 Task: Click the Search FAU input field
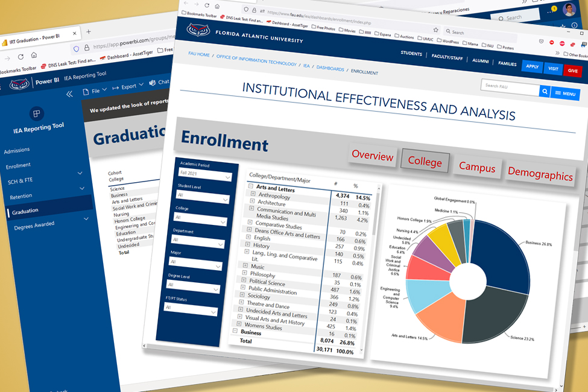coord(508,86)
